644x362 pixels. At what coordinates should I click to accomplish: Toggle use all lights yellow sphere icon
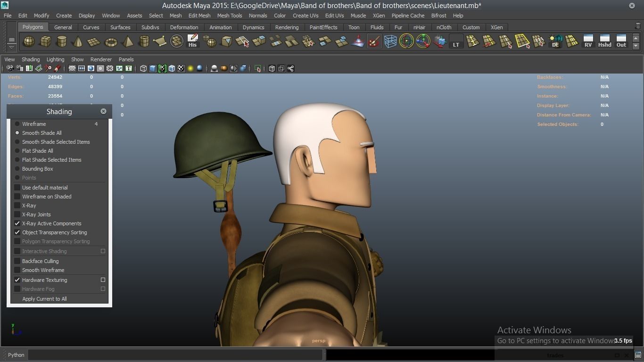click(x=190, y=68)
